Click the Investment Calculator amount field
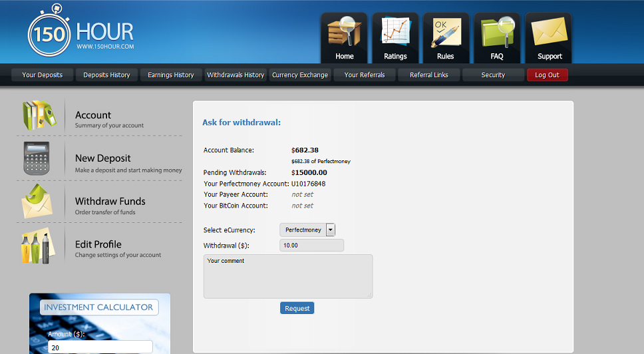Image resolution: width=644 pixels, height=354 pixels. pyautogui.click(x=100, y=347)
